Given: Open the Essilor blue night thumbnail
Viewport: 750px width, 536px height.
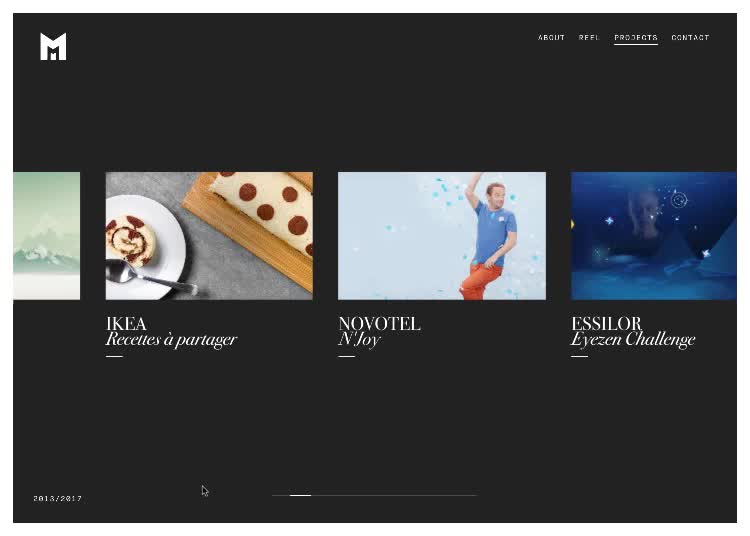Looking at the screenshot, I should 653,236.
